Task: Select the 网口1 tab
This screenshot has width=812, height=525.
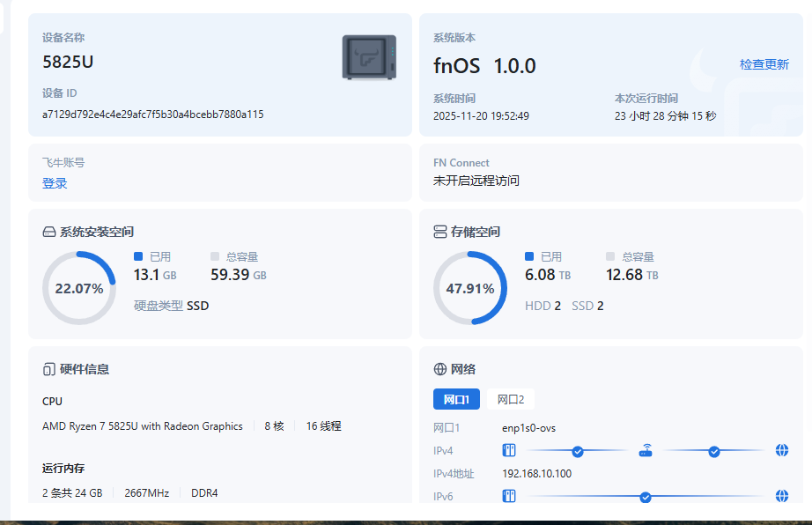Action: 456,399
